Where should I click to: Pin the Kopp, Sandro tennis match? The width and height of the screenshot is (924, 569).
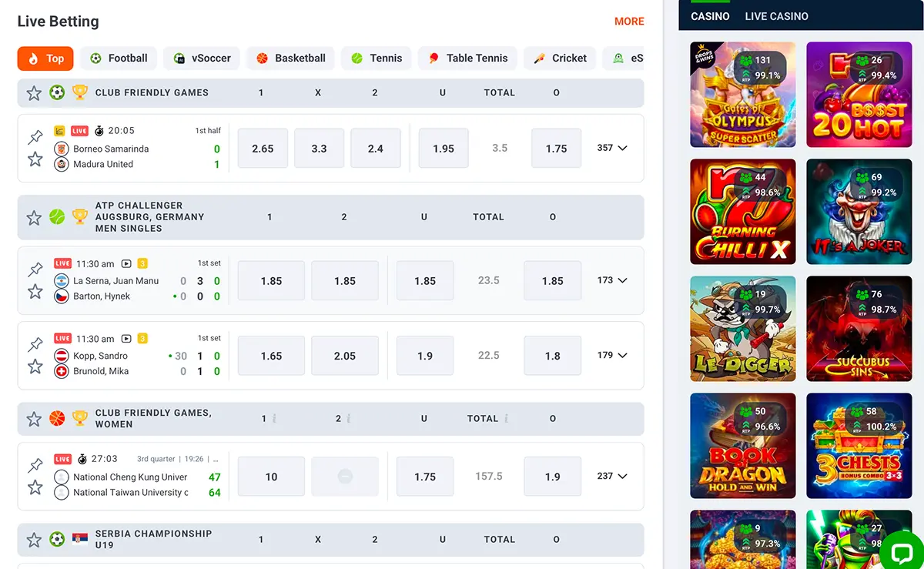[35, 344]
